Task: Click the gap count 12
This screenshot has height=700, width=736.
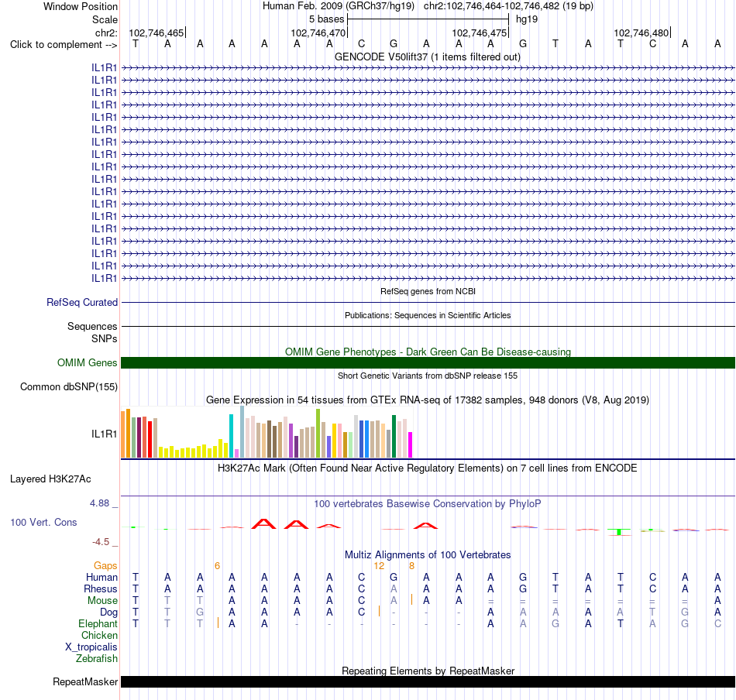Action: coord(380,566)
